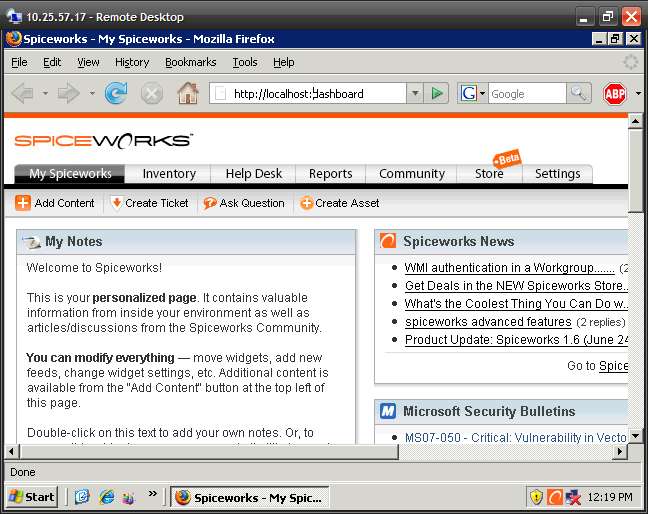Switch to the Settings tab

[x=557, y=174]
